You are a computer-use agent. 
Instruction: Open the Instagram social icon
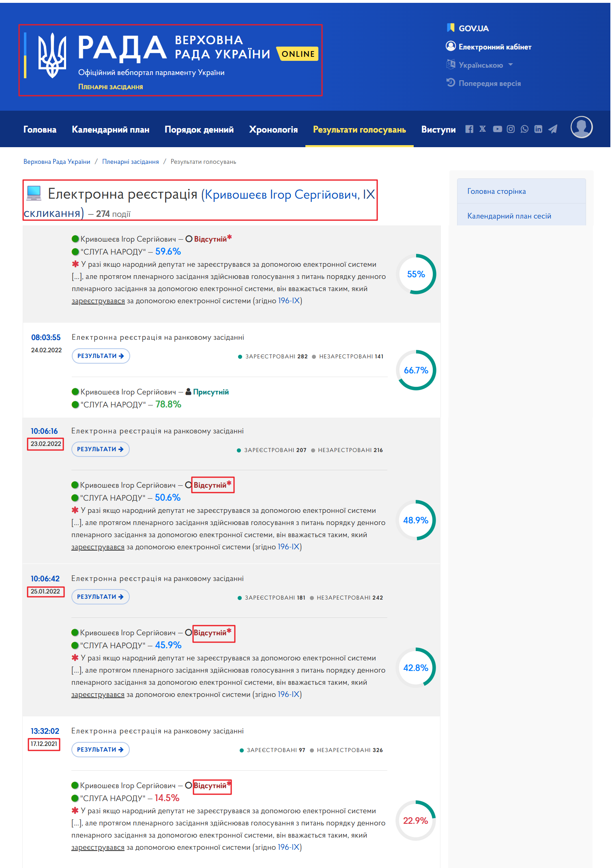511,129
